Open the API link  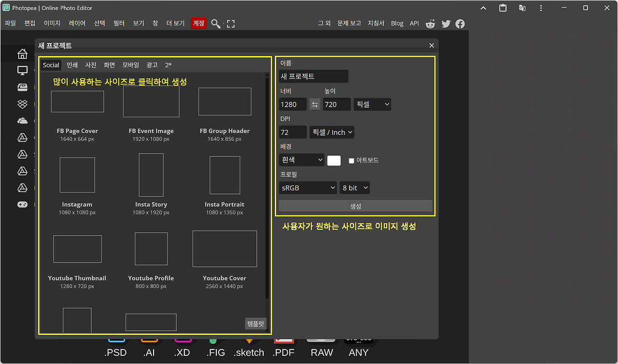point(414,23)
